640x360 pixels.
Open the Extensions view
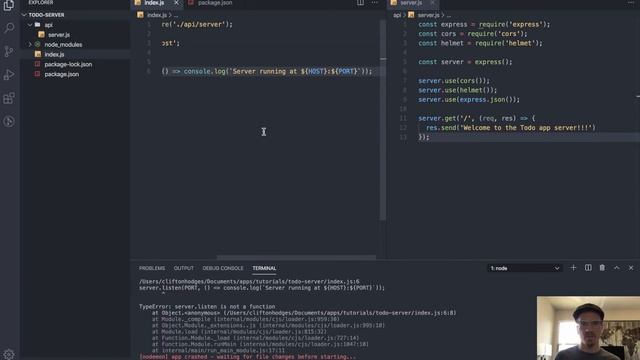point(9,98)
